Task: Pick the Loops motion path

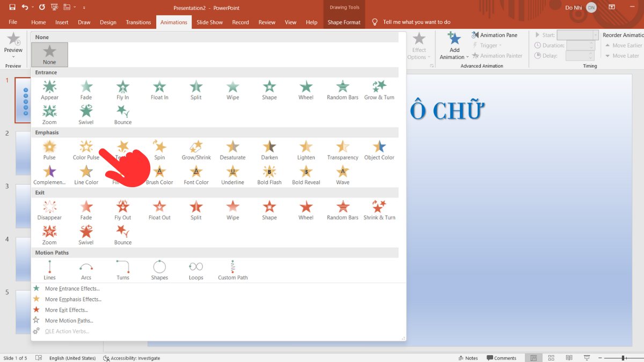Action: 196,270
